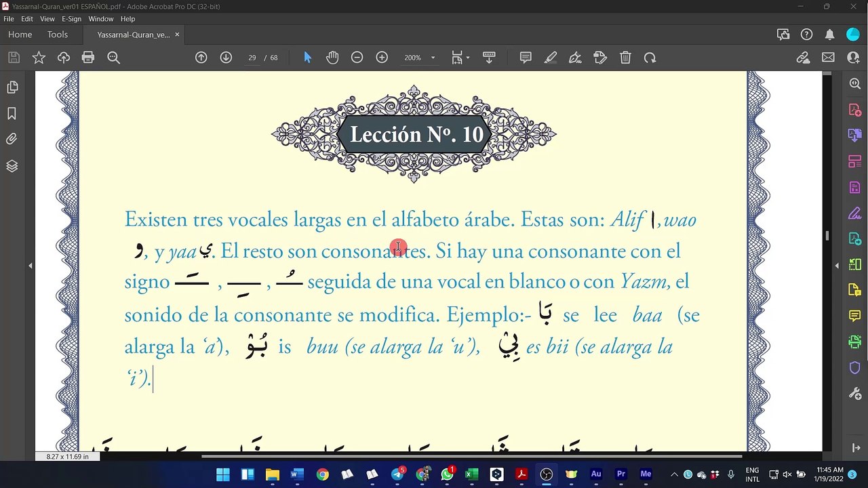
Task: Open the Windows Start menu
Action: pos(222,474)
